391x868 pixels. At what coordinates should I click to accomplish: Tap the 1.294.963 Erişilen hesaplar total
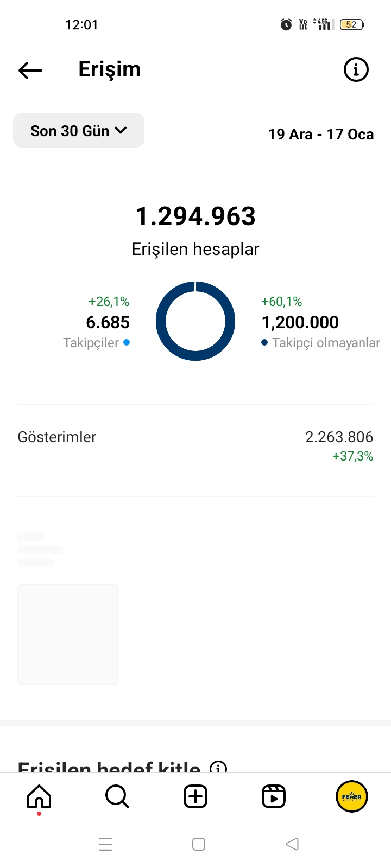point(195,230)
